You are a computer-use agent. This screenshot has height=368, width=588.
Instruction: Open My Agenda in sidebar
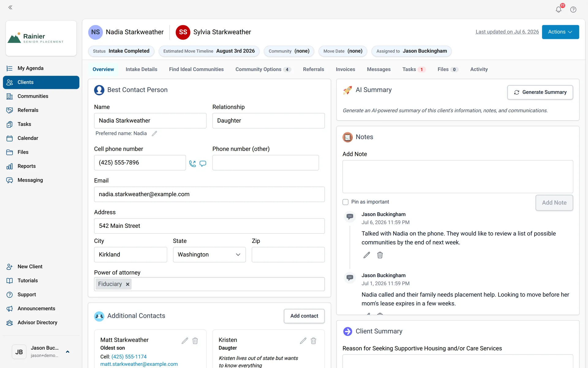[x=41, y=68]
